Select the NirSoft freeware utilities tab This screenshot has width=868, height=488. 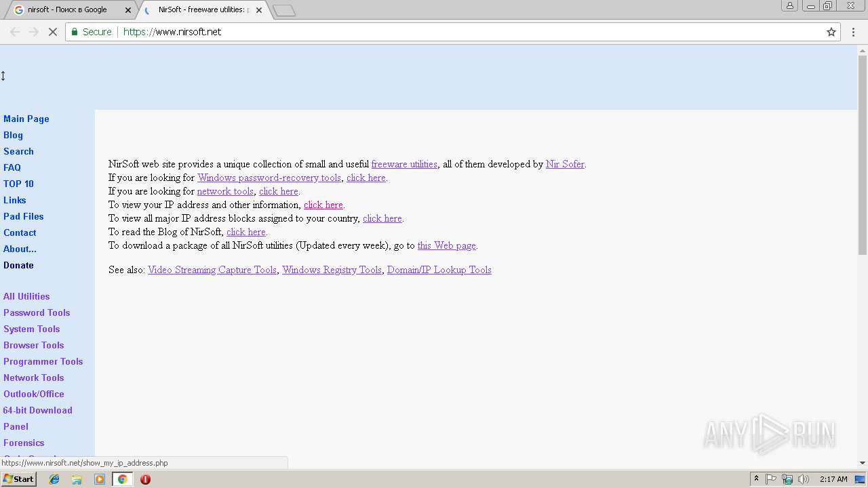point(203,10)
